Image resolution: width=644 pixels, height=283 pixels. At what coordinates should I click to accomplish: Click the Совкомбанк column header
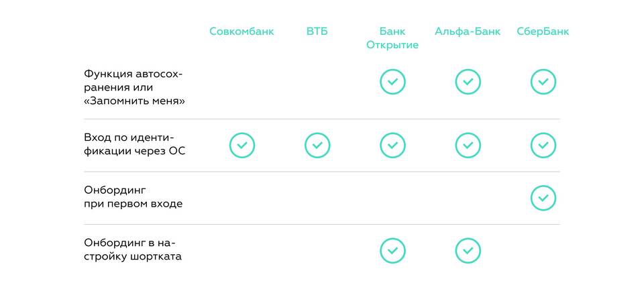tap(241, 32)
